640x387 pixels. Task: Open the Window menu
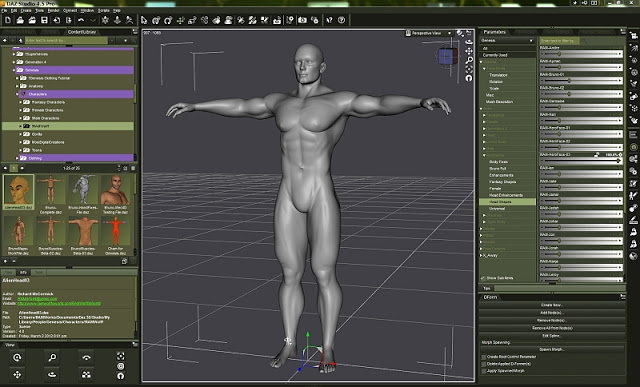(x=87, y=10)
